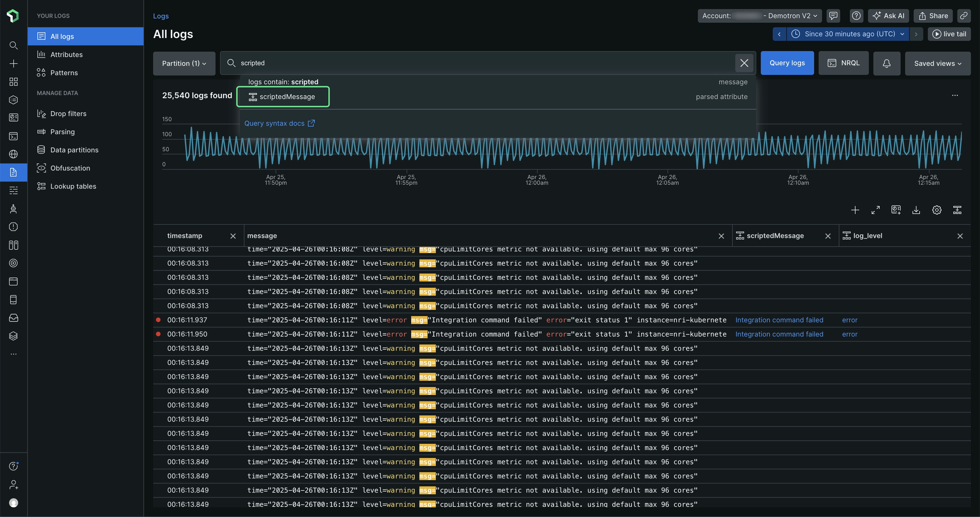Image resolution: width=980 pixels, height=517 pixels.
Task: Open the search icon in left rail
Action: click(x=13, y=45)
